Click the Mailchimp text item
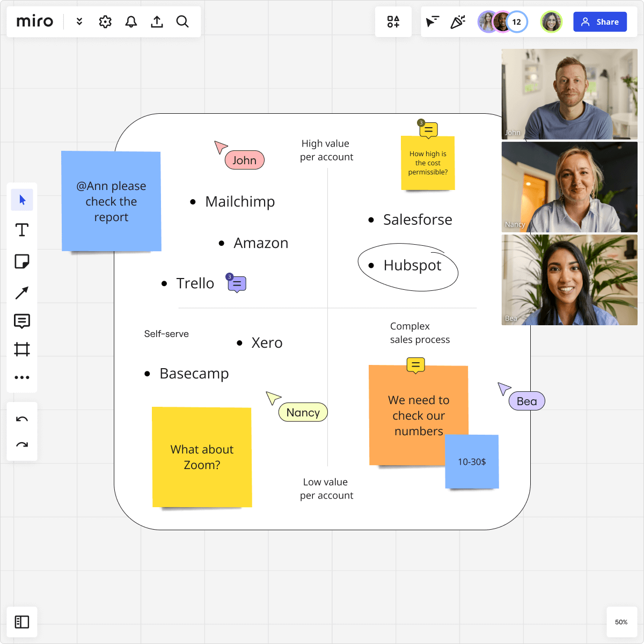The width and height of the screenshot is (644, 644). click(240, 202)
